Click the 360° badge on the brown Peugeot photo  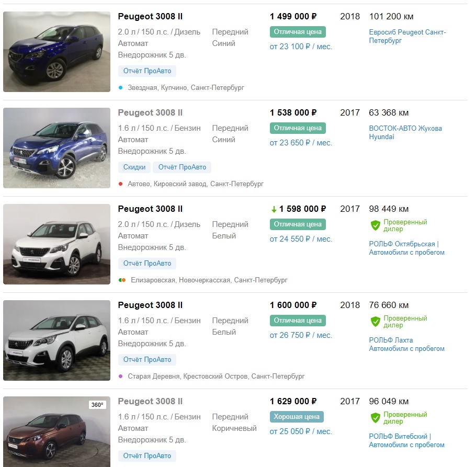(97, 404)
